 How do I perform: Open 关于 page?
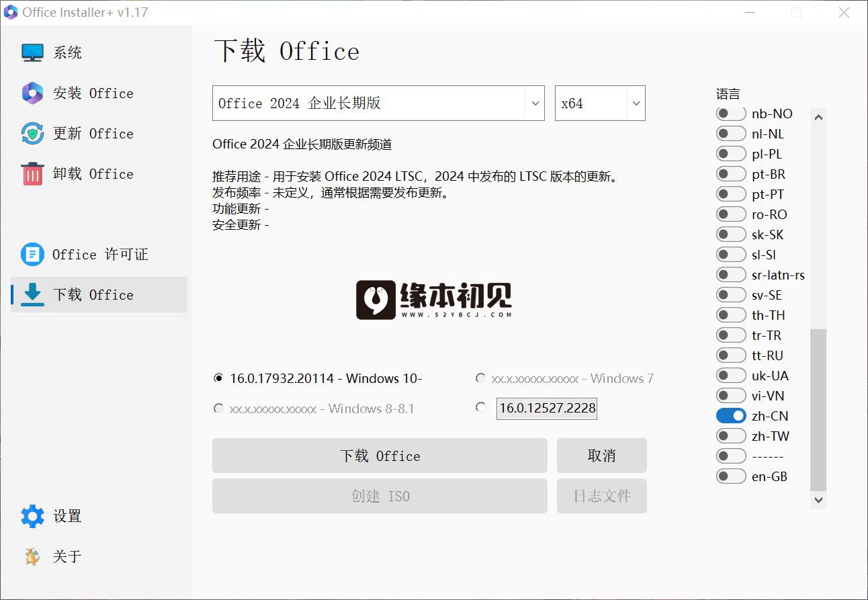tap(99, 556)
